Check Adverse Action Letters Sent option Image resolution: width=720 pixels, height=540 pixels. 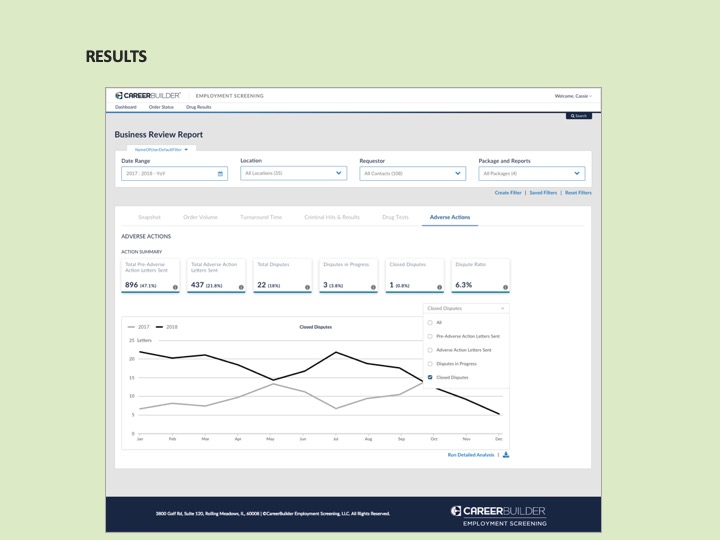tap(430, 350)
